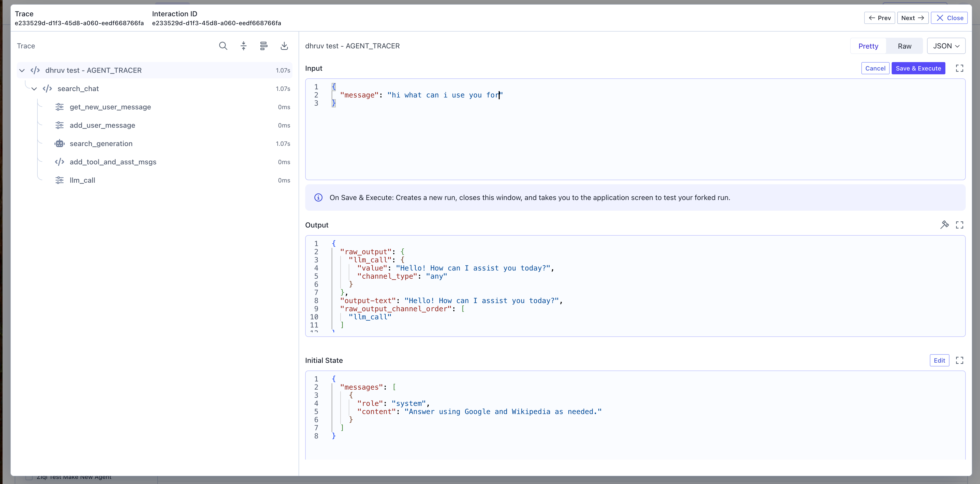Click the search icon in Trace panel
The height and width of the screenshot is (484, 980).
coord(223,46)
